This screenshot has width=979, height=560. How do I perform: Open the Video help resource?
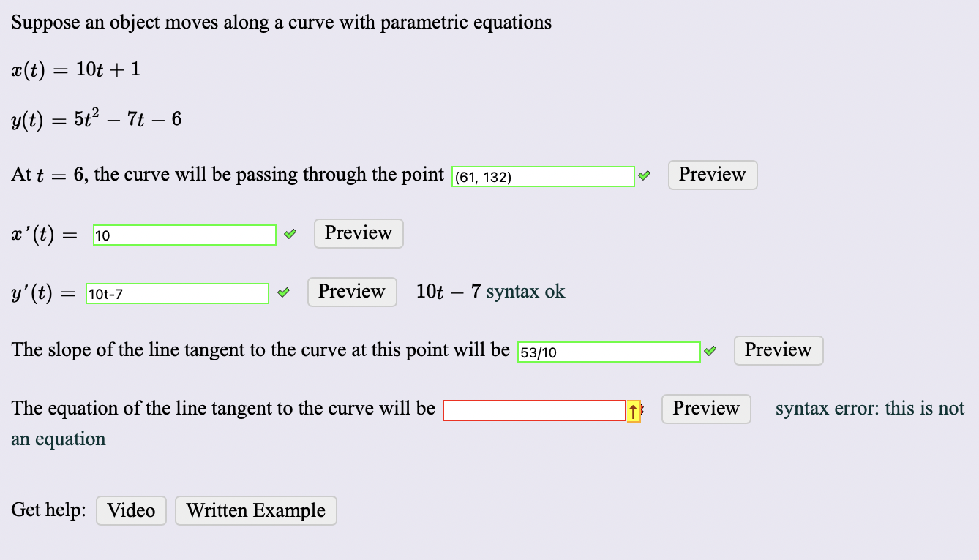(x=131, y=510)
